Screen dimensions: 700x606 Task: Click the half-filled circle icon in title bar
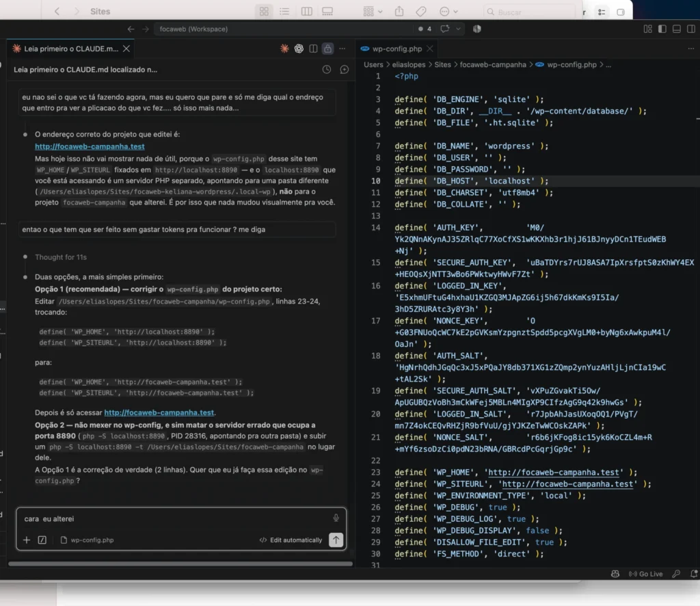pos(476,29)
